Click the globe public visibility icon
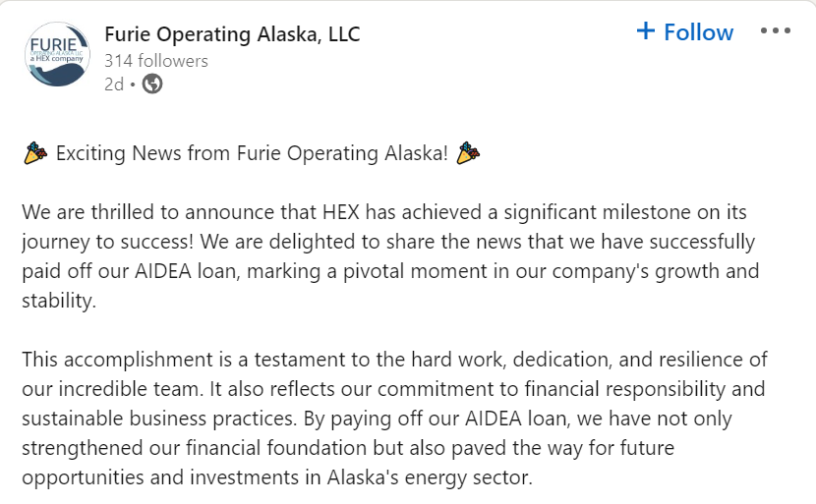Viewport: 816px width, 504px height. pyautogui.click(x=152, y=84)
